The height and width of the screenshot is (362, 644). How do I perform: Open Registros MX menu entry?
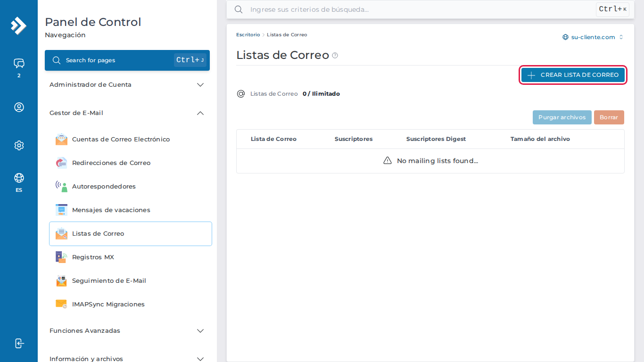point(131,257)
